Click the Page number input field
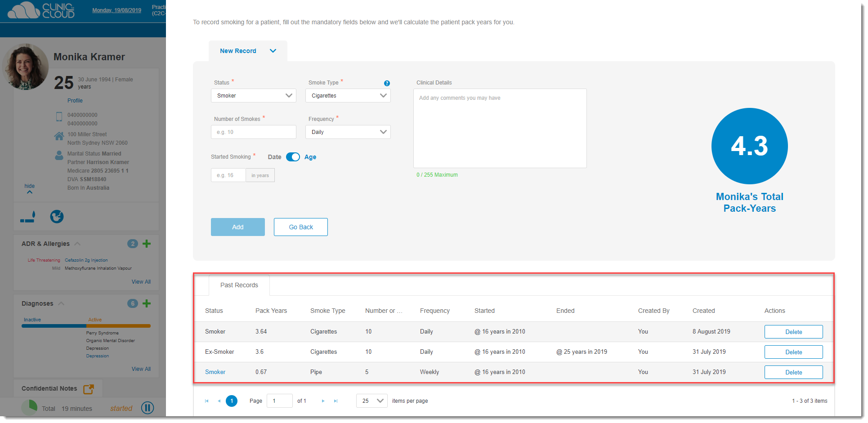868x423 pixels. (280, 401)
